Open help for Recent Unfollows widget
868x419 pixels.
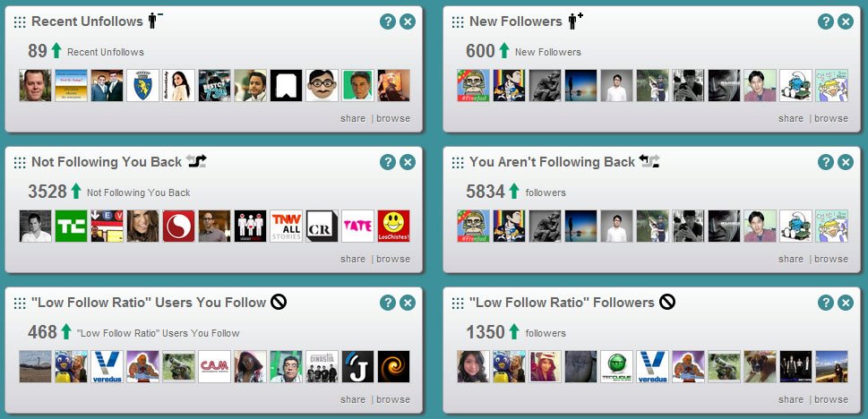point(388,21)
